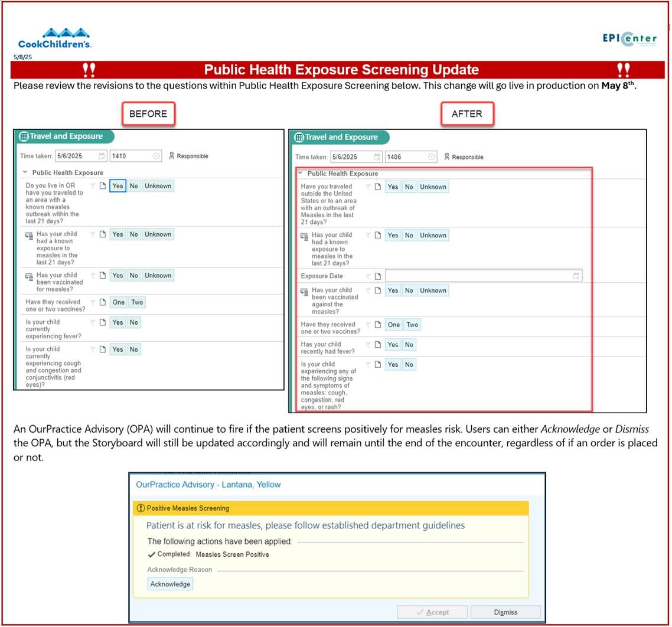This screenshot has height=627, width=672.
Task: Open clock icon next to time 1410
Action: [156, 156]
